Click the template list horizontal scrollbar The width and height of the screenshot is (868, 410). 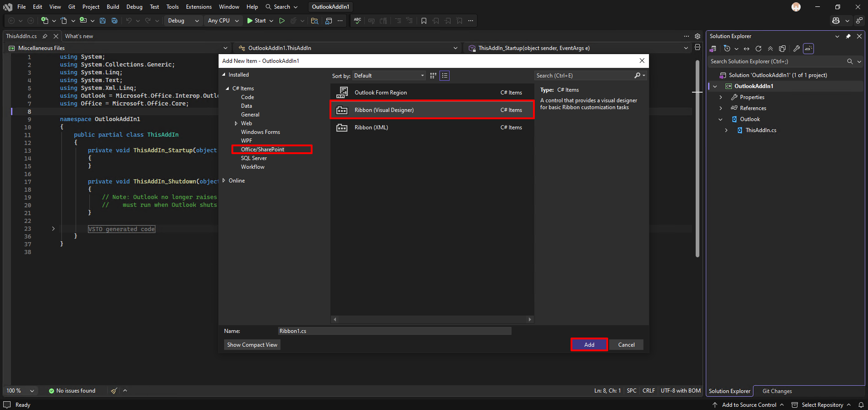click(x=432, y=319)
